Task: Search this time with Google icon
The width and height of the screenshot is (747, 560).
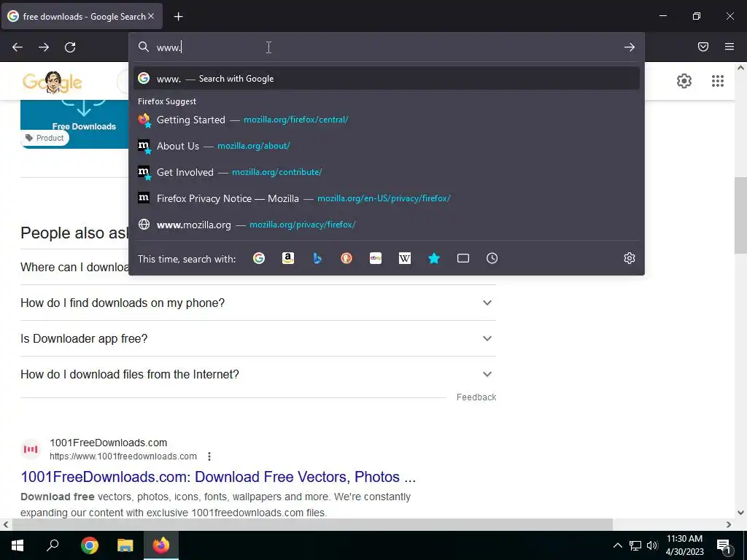Action: (x=259, y=258)
